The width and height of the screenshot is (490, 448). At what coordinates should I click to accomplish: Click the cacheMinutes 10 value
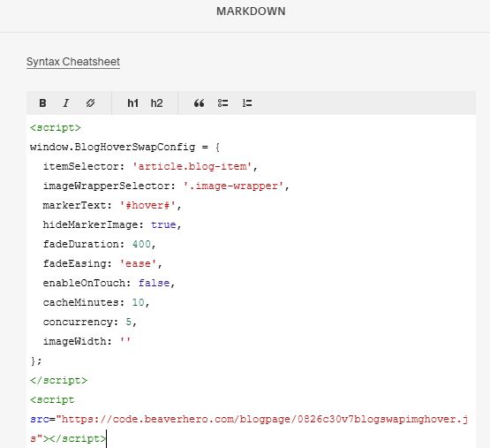[x=138, y=302]
